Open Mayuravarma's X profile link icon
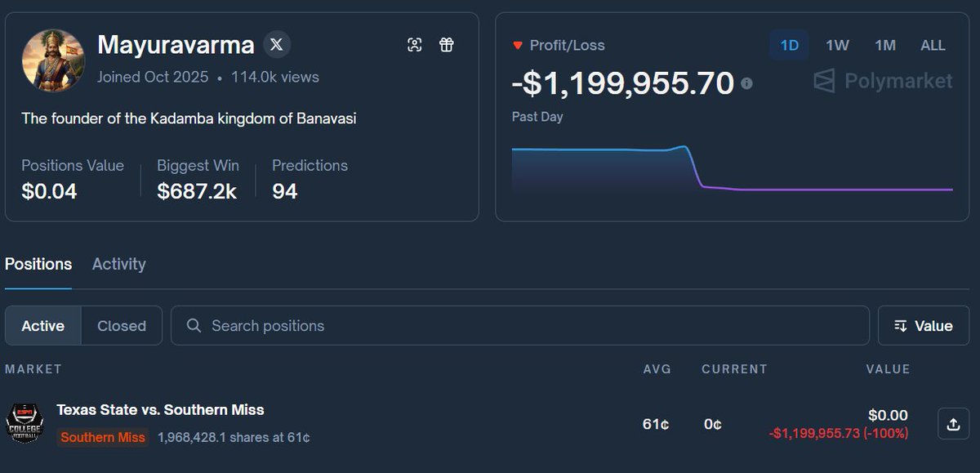Image resolution: width=980 pixels, height=473 pixels. 277,45
